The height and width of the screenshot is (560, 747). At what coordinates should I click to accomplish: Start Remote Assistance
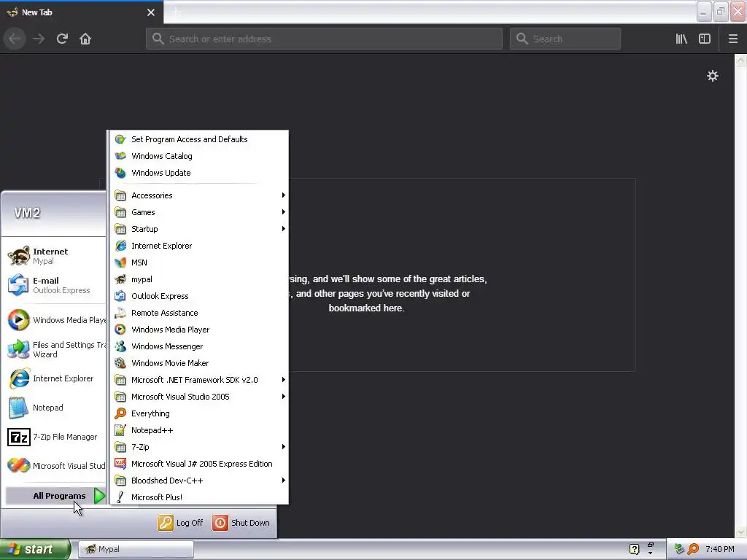[x=199, y=312]
